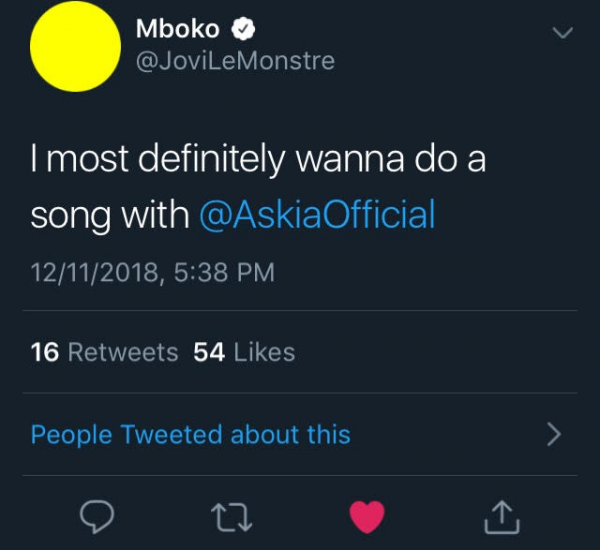
Task: Open the @AskiaOfficial mention link
Action: click(319, 215)
